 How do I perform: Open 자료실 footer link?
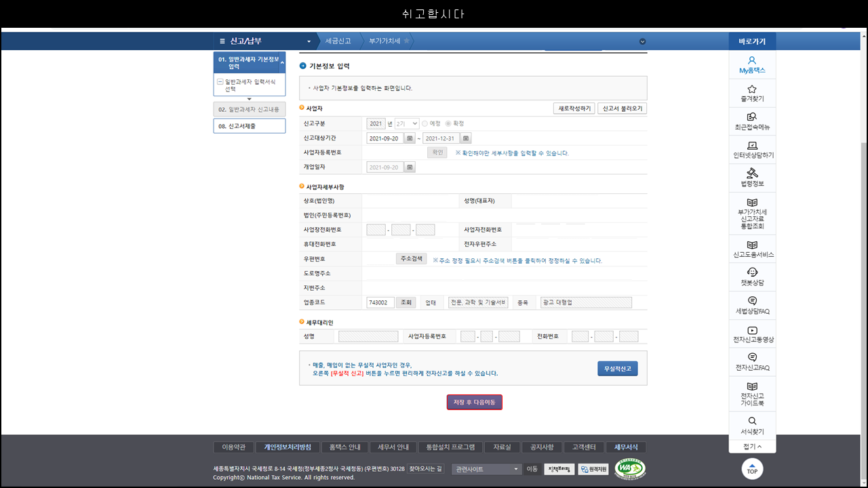point(502,447)
